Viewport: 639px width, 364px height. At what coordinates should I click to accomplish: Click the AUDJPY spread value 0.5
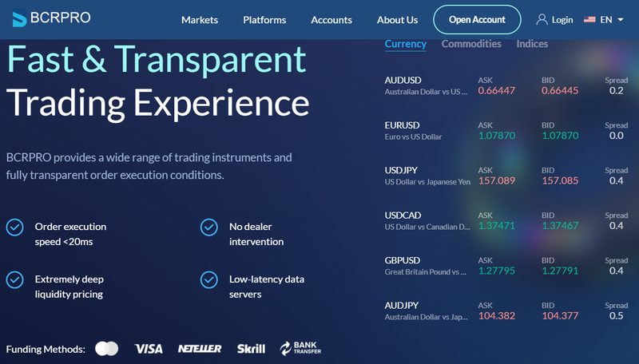[616, 316]
